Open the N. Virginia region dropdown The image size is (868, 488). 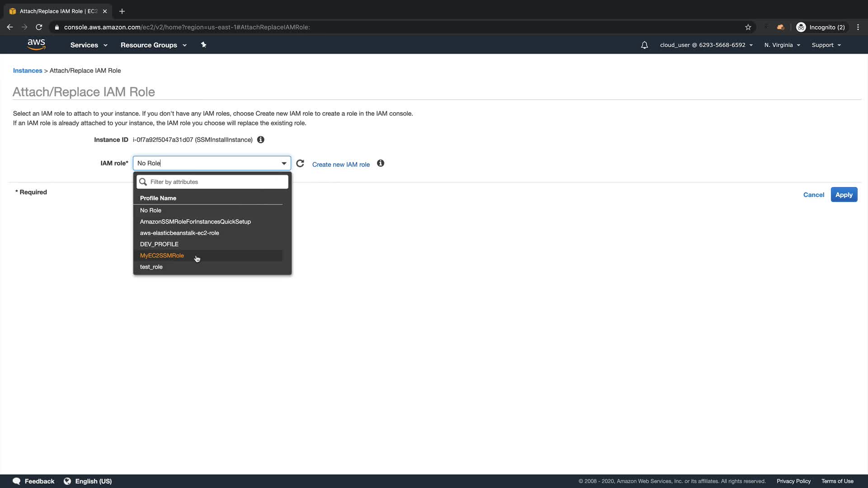[x=782, y=45]
